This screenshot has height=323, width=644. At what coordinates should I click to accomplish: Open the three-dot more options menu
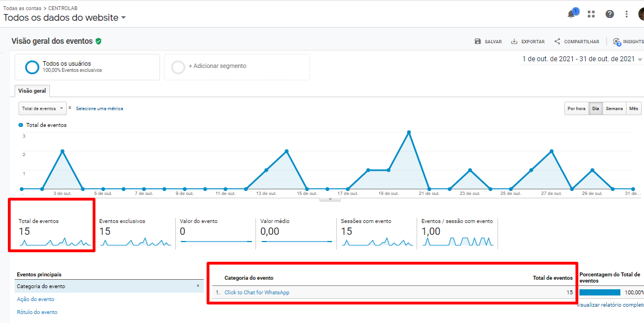627,14
